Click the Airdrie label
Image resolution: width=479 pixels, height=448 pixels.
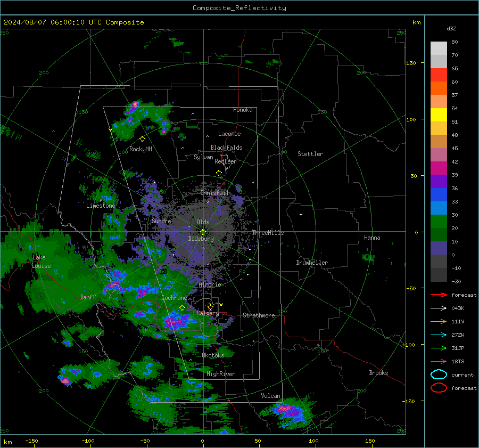point(210,284)
